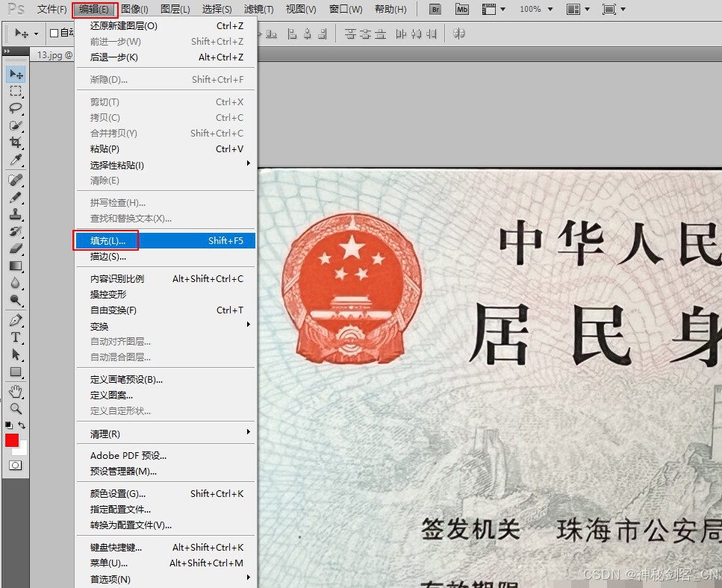Choose 粘贴(P) menu entry
Image resolution: width=722 pixels, height=588 pixels.
click(x=166, y=148)
